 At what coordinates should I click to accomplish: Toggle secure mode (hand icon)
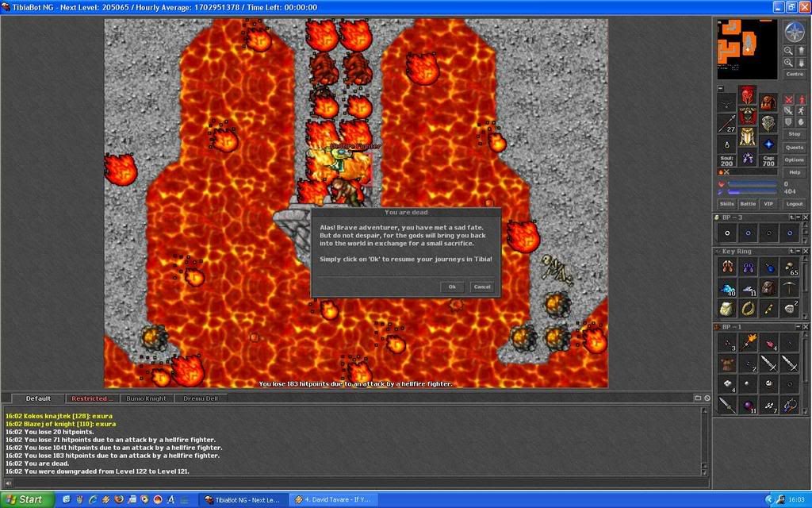coord(801,122)
